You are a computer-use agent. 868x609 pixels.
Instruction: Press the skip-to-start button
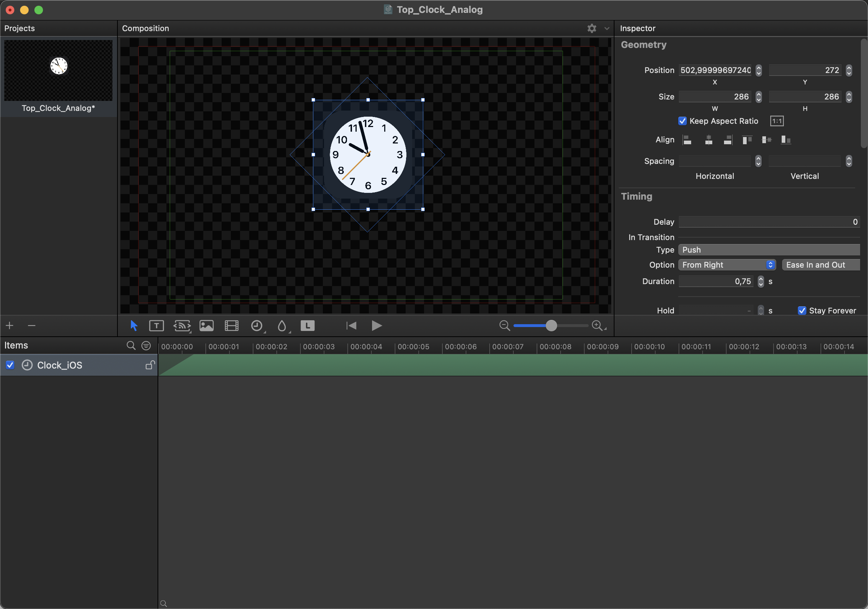(352, 325)
